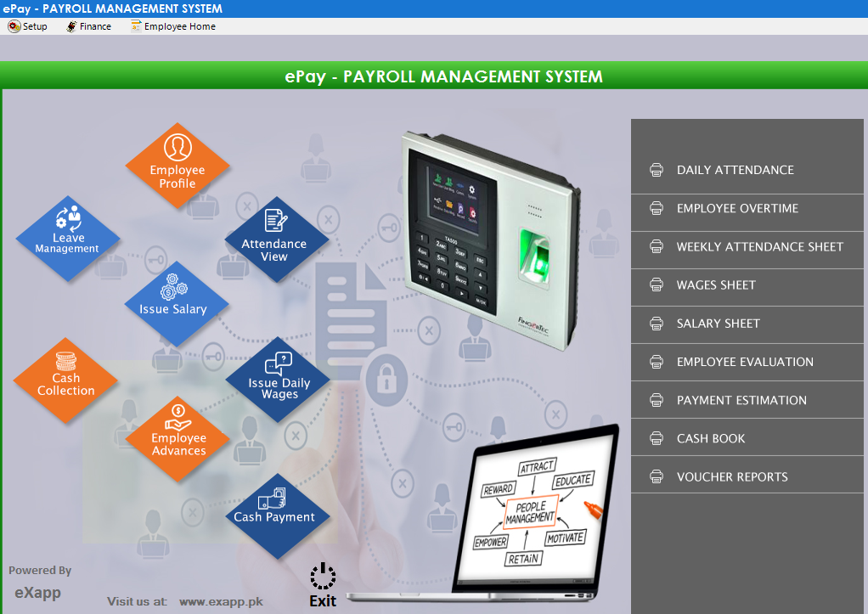
Task: Open the Voucher Reports entry
Action: 731,476
